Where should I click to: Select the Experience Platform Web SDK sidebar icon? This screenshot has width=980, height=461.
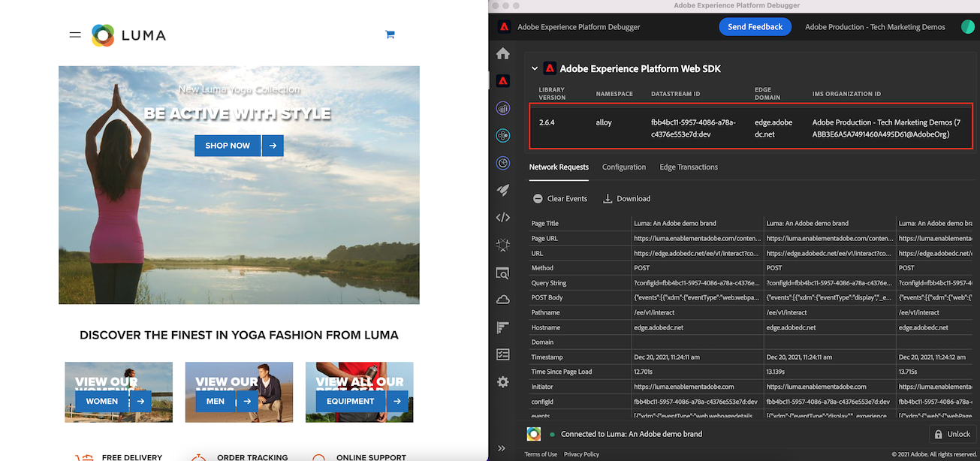(x=503, y=80)
